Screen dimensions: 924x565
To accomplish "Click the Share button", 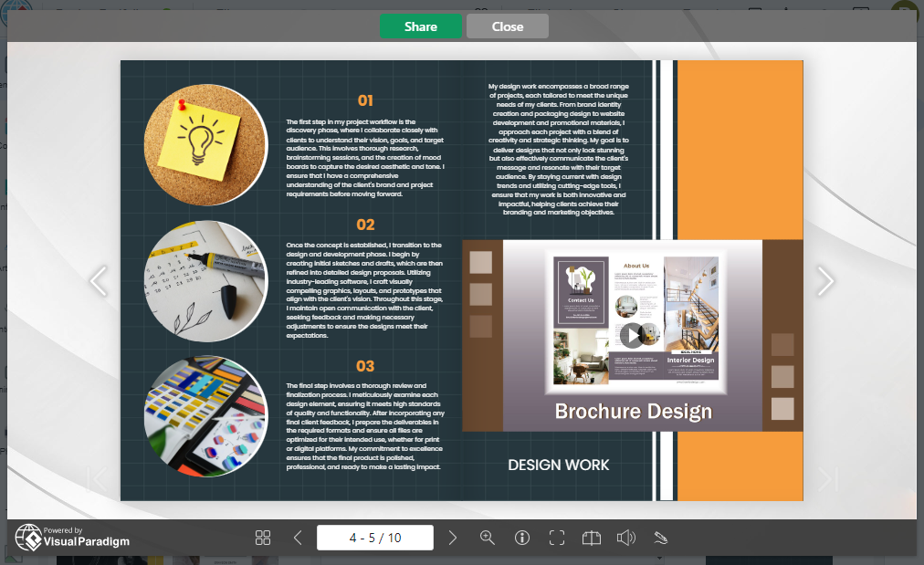I will [420, 26].
